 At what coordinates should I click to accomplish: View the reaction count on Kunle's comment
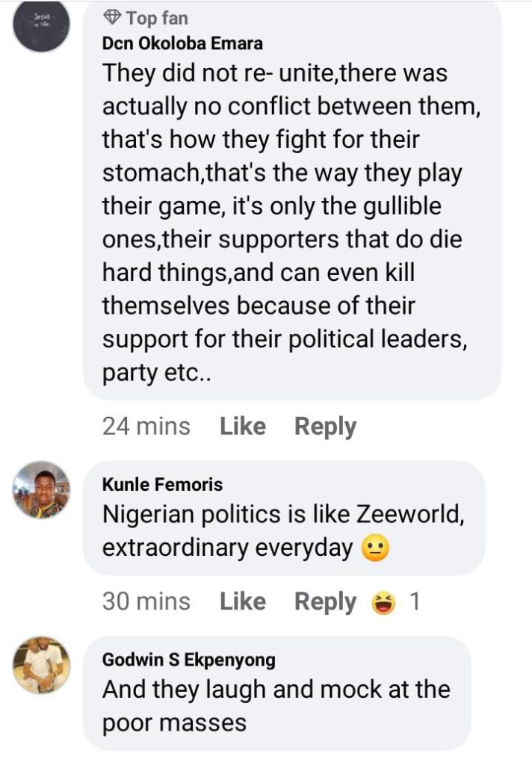coord(415,603)
